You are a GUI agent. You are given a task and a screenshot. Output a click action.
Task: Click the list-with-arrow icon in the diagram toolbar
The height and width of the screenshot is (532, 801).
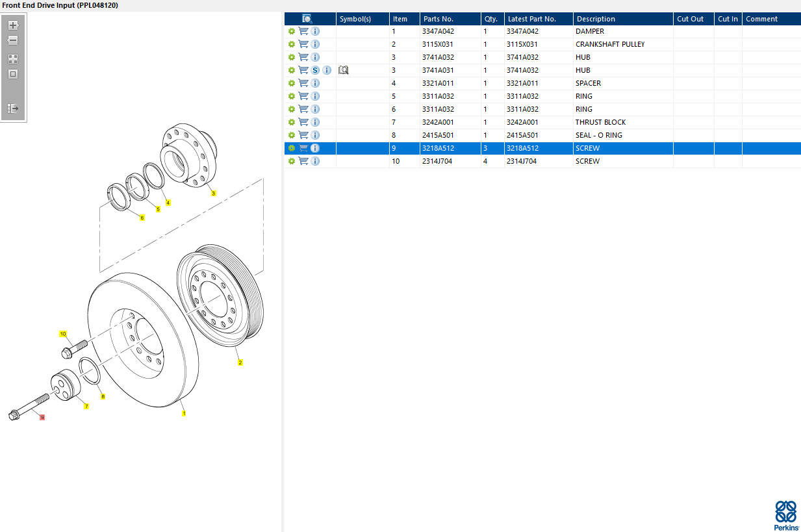point(13,108)
